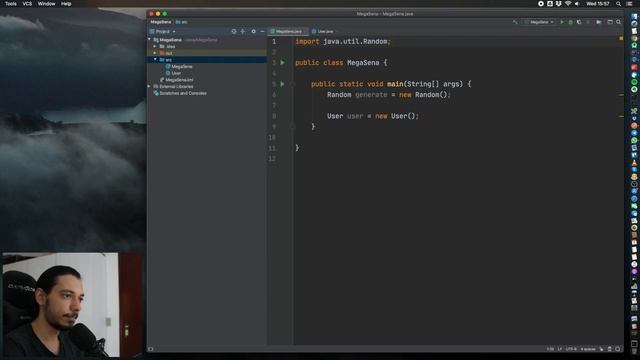Click the screen recording icon in menu bar
This screenshot has width=640, height=360.
tap(541, 4)
